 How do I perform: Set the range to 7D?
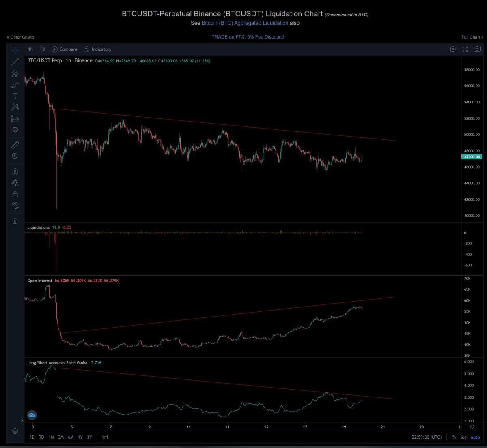point(41,437)
